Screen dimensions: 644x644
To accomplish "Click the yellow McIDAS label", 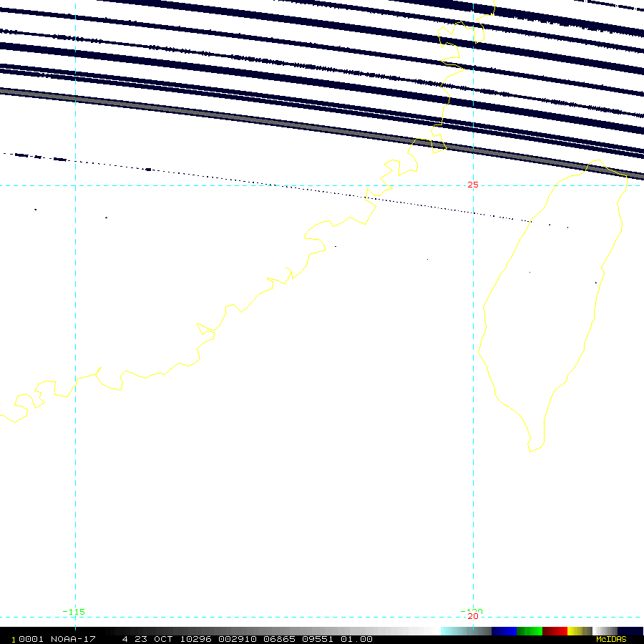I will click(611, 639).
